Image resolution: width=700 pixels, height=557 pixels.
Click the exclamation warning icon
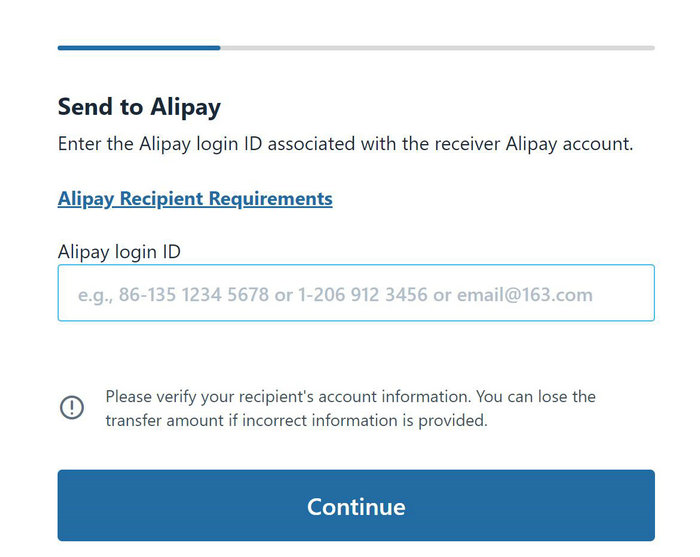pos(72,407)
